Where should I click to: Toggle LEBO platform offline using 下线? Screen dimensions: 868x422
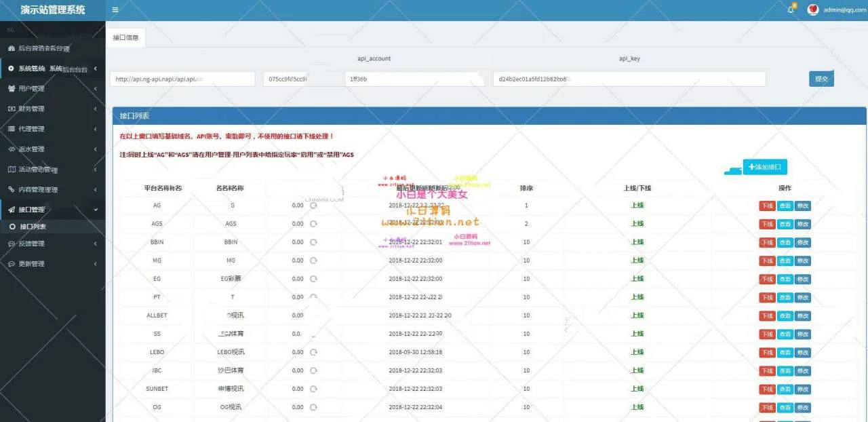tap(766, 352)
